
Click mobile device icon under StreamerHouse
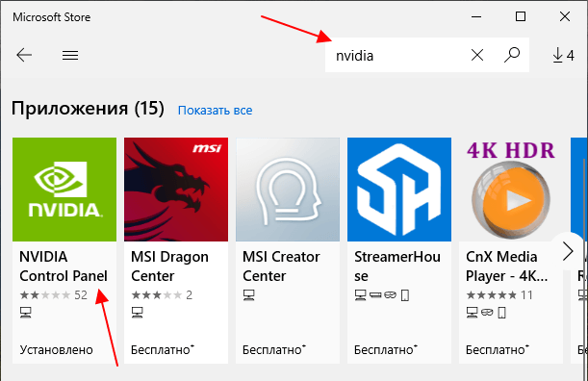pos(405,295)
